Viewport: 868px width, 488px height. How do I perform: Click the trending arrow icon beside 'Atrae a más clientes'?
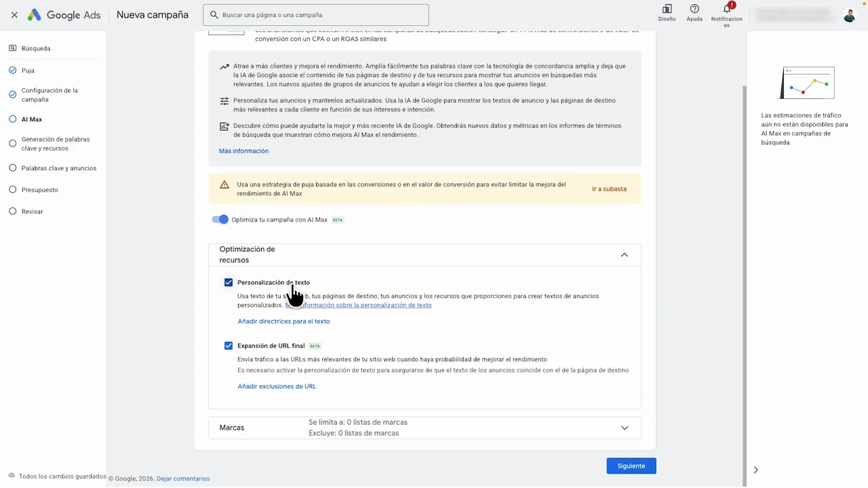(x=224, y=67)
